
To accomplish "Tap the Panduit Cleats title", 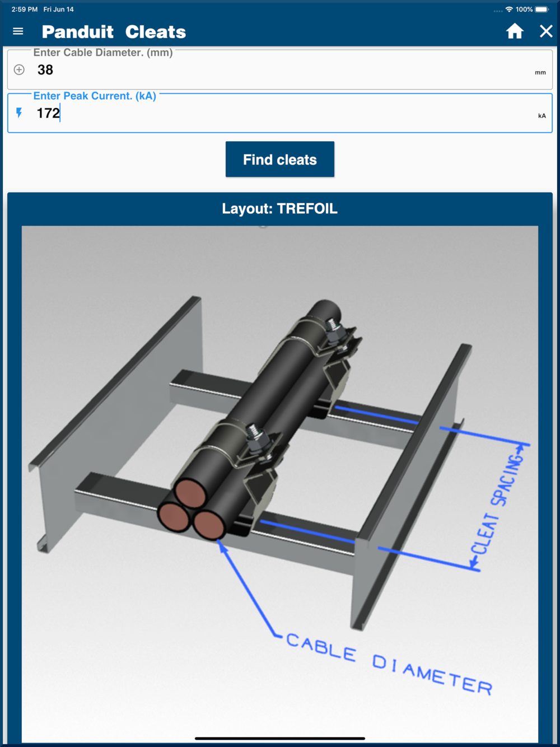I will 114,32.
